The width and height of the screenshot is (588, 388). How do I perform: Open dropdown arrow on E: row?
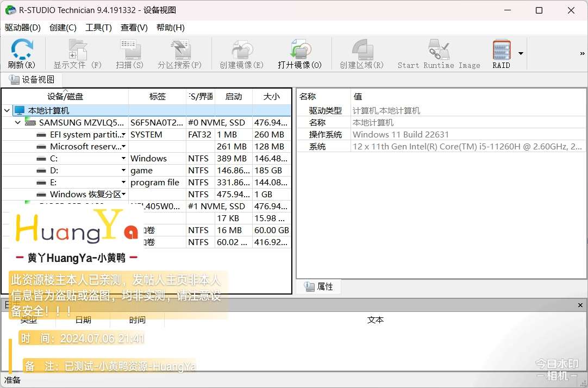(x=124, y=183)
